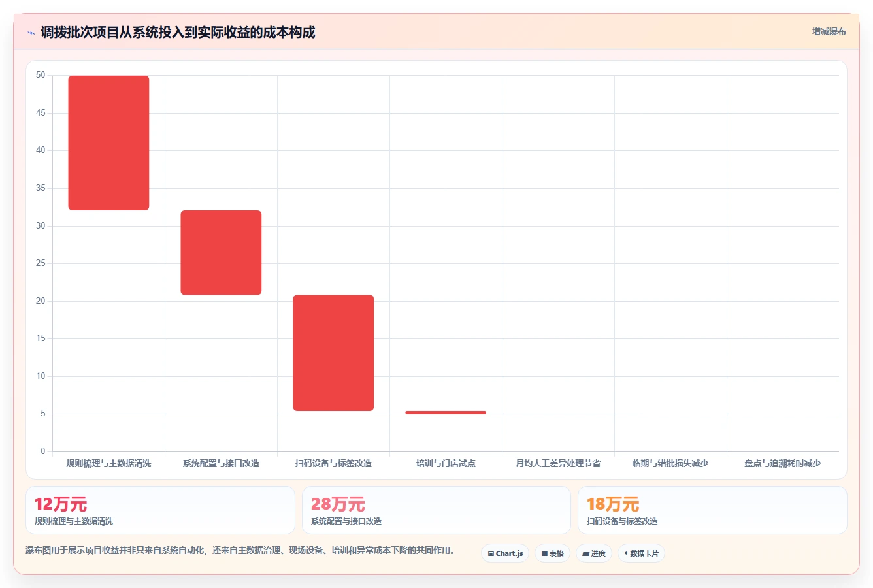Open the 18万元 data card
This screenshot has height=588, width=873.
pos(712,510)
